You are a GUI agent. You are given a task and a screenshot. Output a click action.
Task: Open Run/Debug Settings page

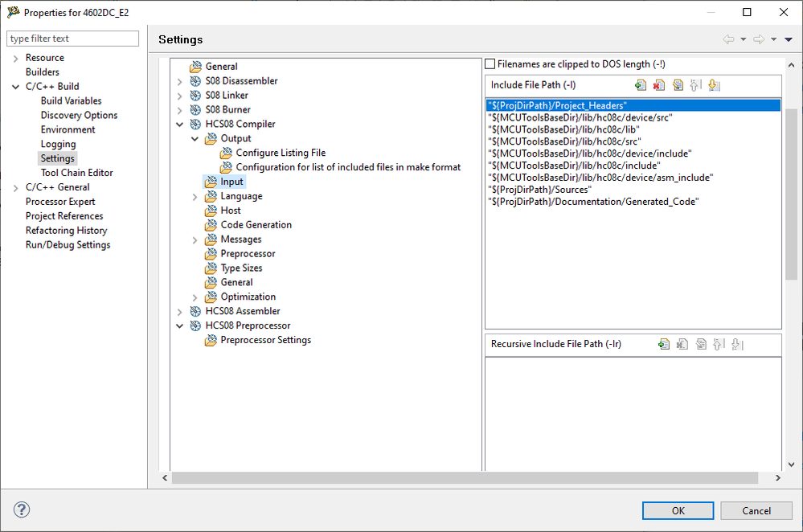coord(68,245)
